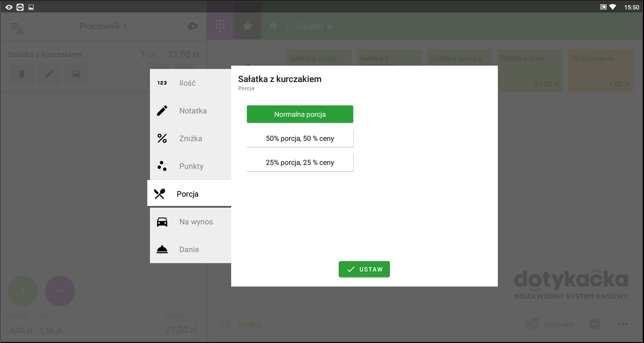This screenshot has height=343, width=644.
Task: Choose 25% porcja, 25 % ceny
Action: pyautogui.click(x=300, y=163)
